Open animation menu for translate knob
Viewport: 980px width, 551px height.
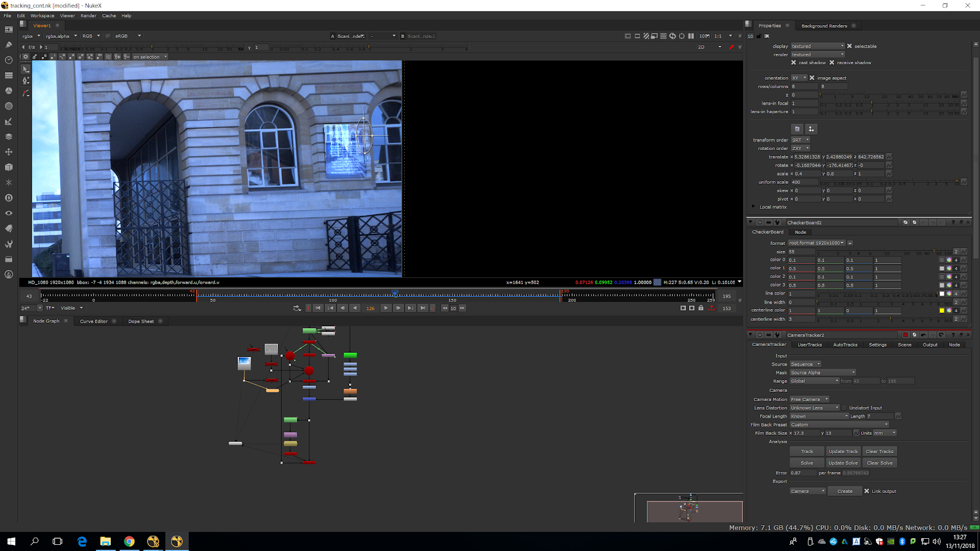click(x=889, y=157)
